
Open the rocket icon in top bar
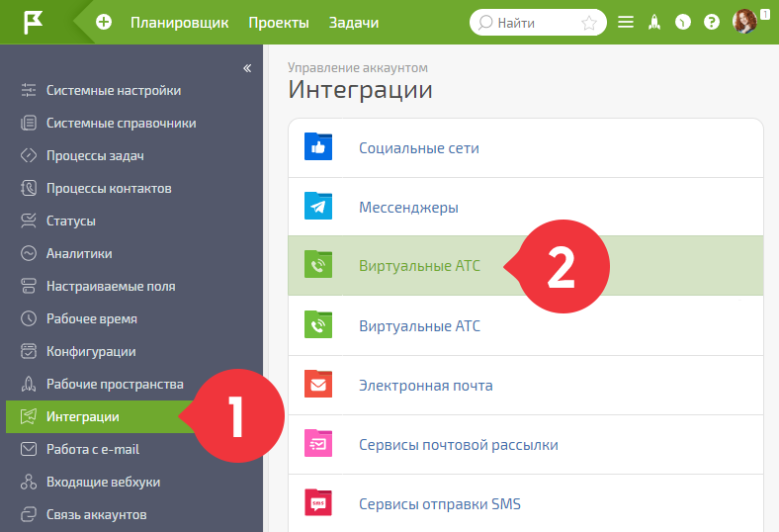tap(654, 23)
